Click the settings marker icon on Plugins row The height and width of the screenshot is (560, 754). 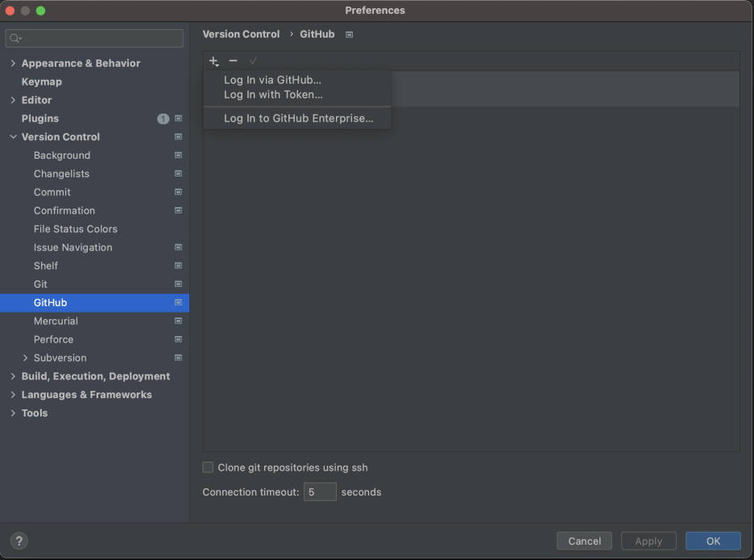pos(178,118)
